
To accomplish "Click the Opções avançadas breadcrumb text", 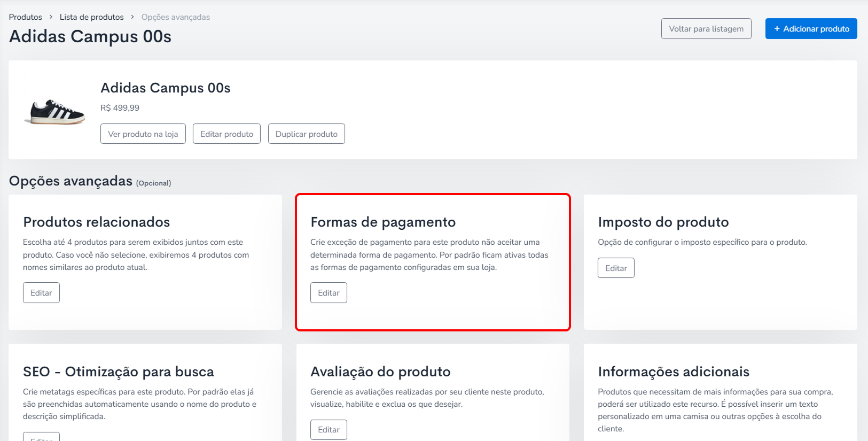I will tap(176, 17).
